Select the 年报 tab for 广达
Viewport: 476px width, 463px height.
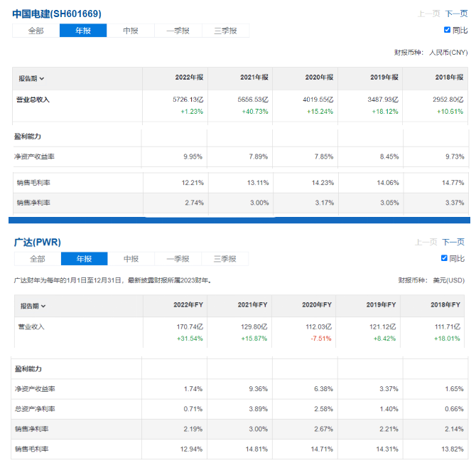pyautogui.click(x=84, y=259)
